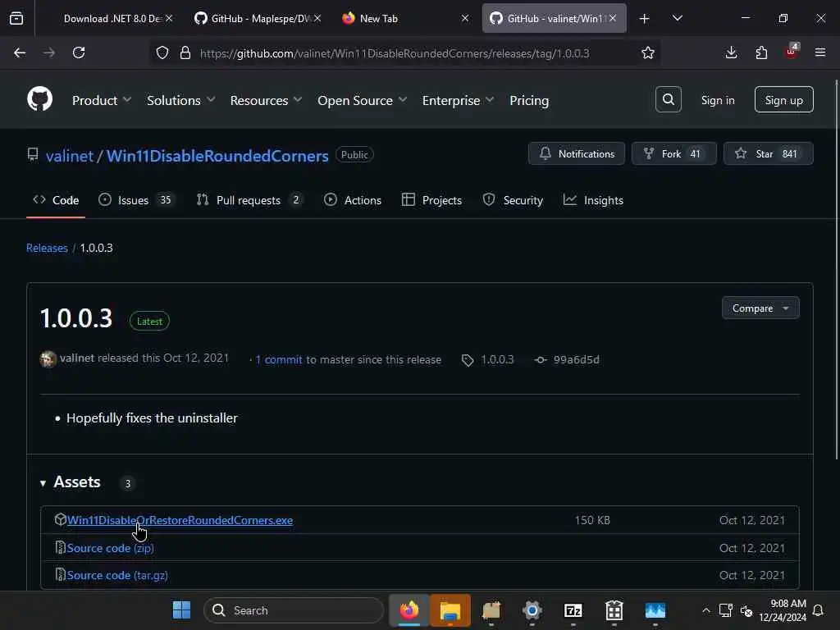Fork the repository with the Fork button

(x=674, y=153)
